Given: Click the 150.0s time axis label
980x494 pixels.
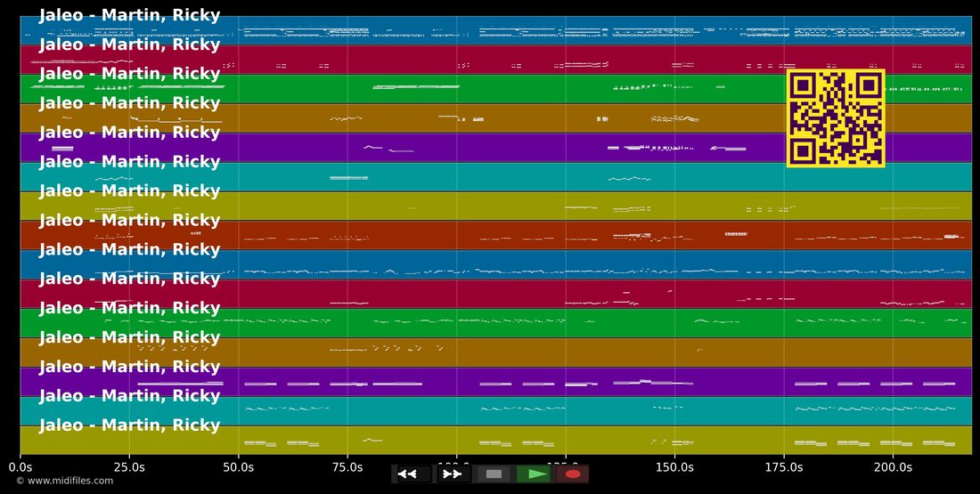Looking at the screenshot, I should point(674,467).
